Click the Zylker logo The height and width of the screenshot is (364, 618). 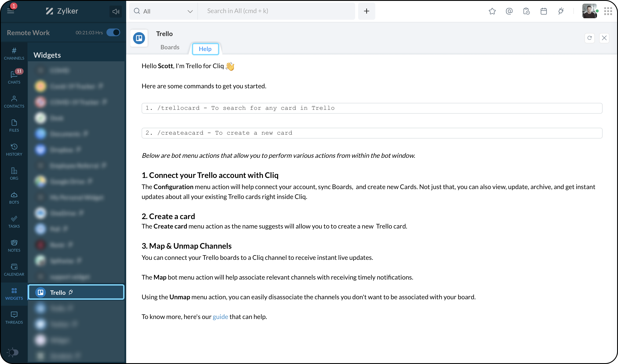[x=62, y=11]
